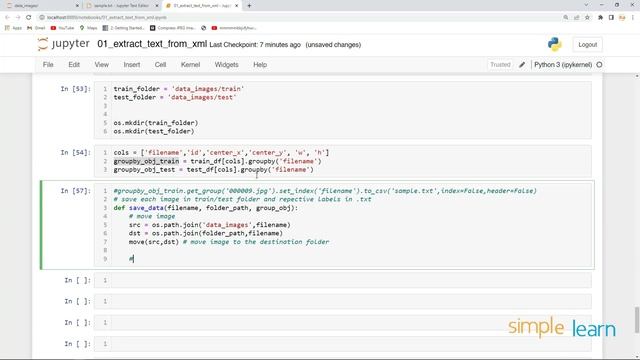
Task: Click the page vertical scrollbar thumb
Action: (x=637, y=320)
